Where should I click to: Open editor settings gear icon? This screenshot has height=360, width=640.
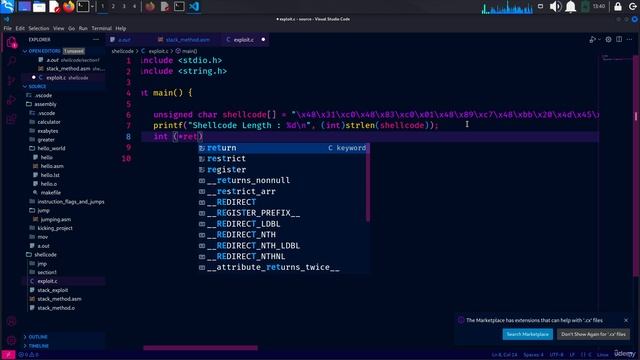pos(608,40)
